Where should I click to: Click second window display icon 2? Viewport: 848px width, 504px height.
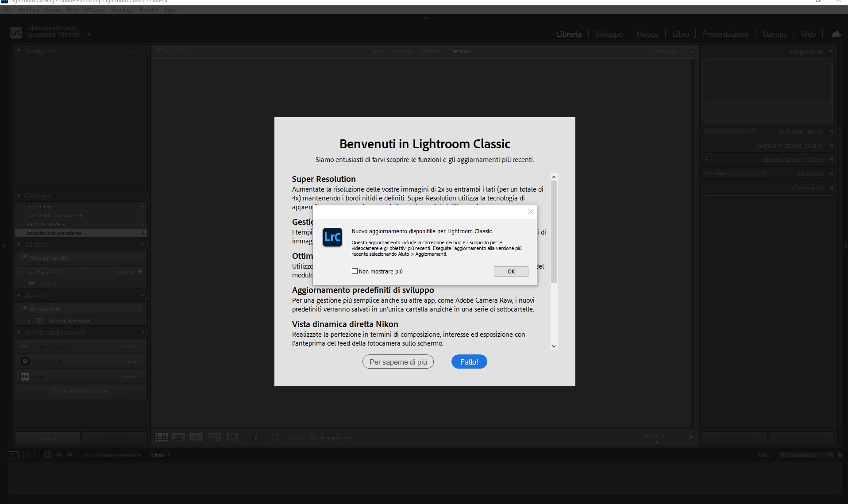click(x=29, y=455)
